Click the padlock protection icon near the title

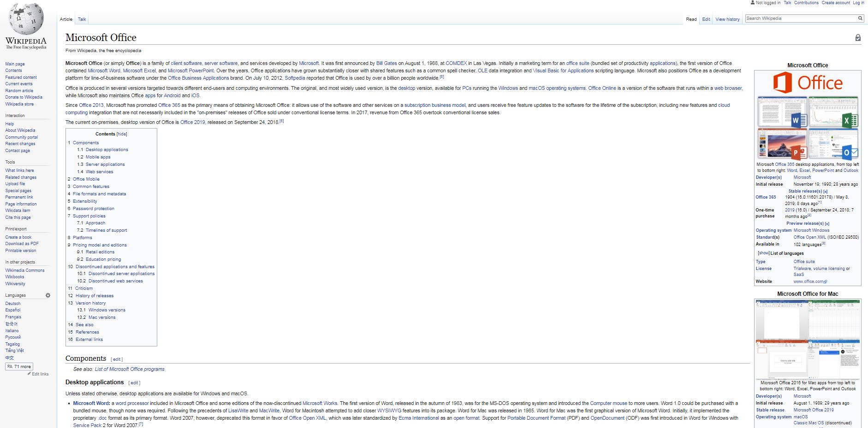(x=857, y=38)
